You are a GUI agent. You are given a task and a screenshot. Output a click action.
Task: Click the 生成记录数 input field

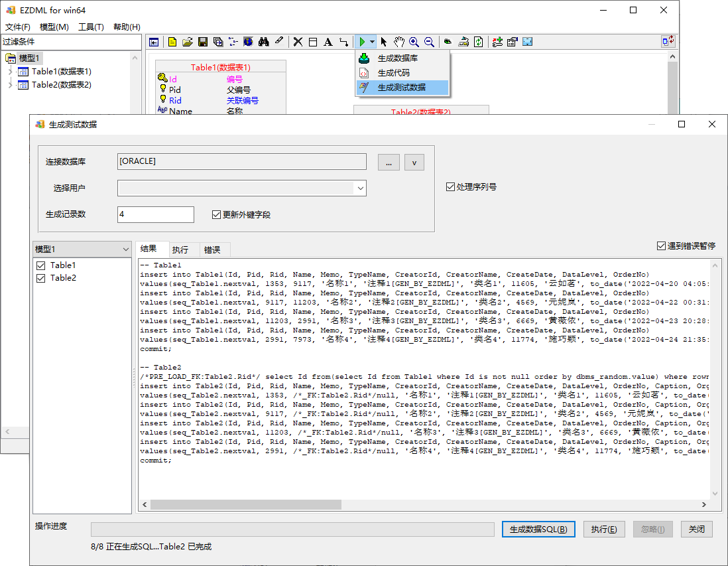156,215
